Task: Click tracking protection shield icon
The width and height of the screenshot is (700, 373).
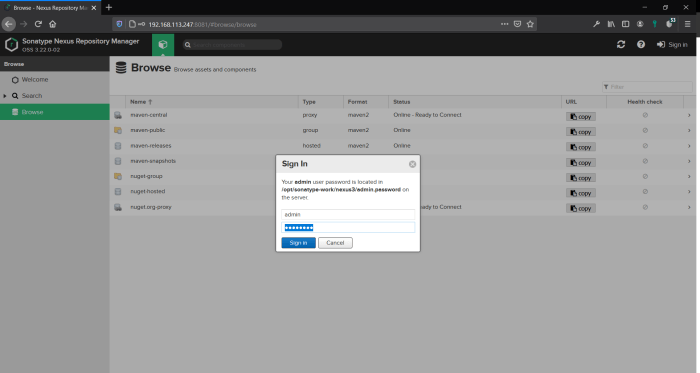Action: [x=119, y=24]
